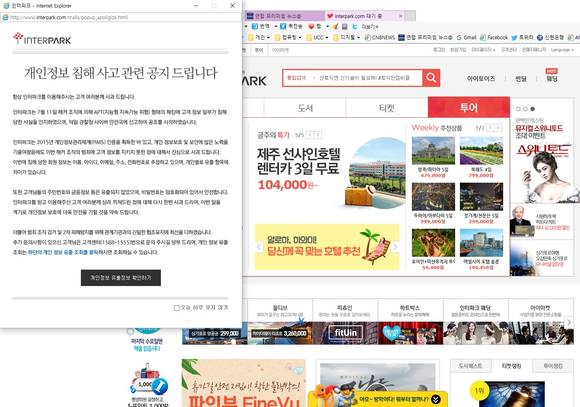Click the Interpark logo in the popup
This screenshot has height=407, width=580.
pos(42,38)
